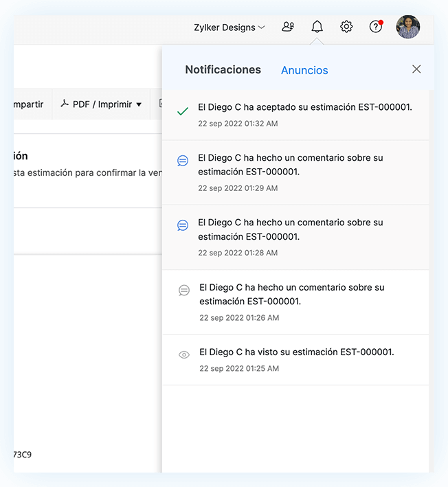Click the grey comment icon for 01:26 AM notification
This screenshot has height=487, width=448.
point(184,290)
